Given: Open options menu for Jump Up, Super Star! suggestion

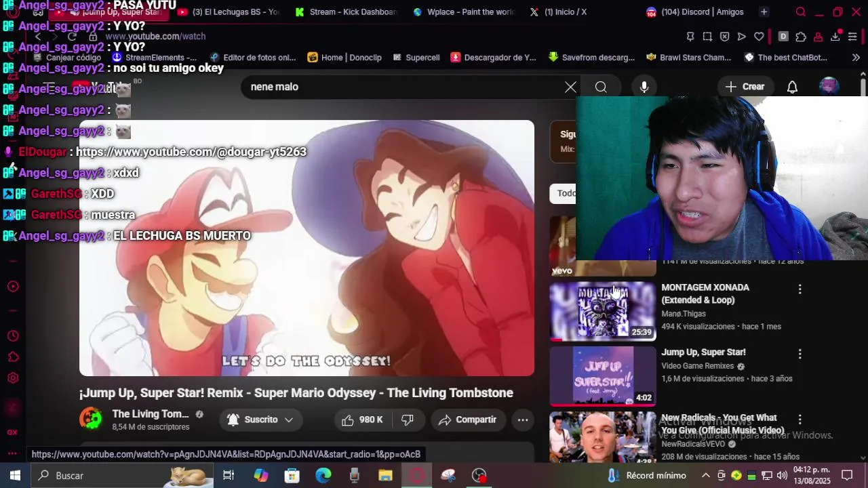Looking at the screenshot, I should coord(800,354).
